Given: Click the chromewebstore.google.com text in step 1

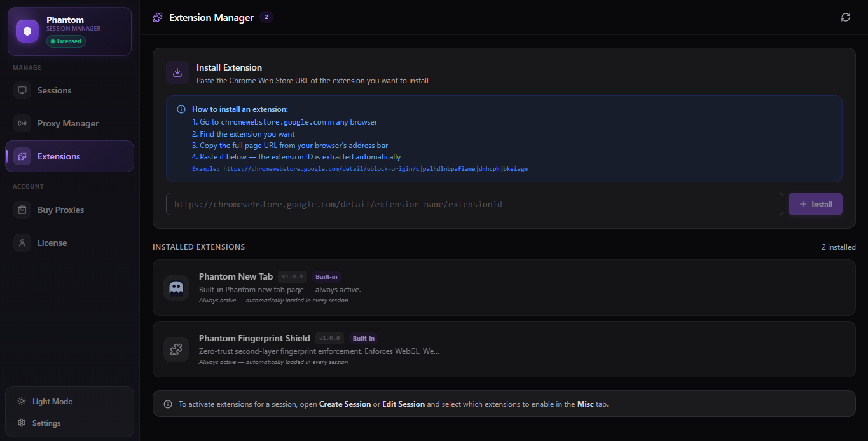Looking at the screenshot, I should pos(273,122).
